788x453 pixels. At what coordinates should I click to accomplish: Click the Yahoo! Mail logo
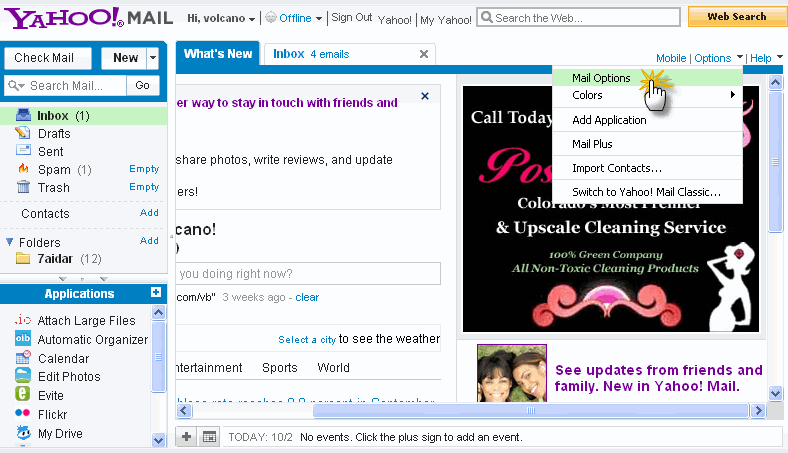coord(88,18)
